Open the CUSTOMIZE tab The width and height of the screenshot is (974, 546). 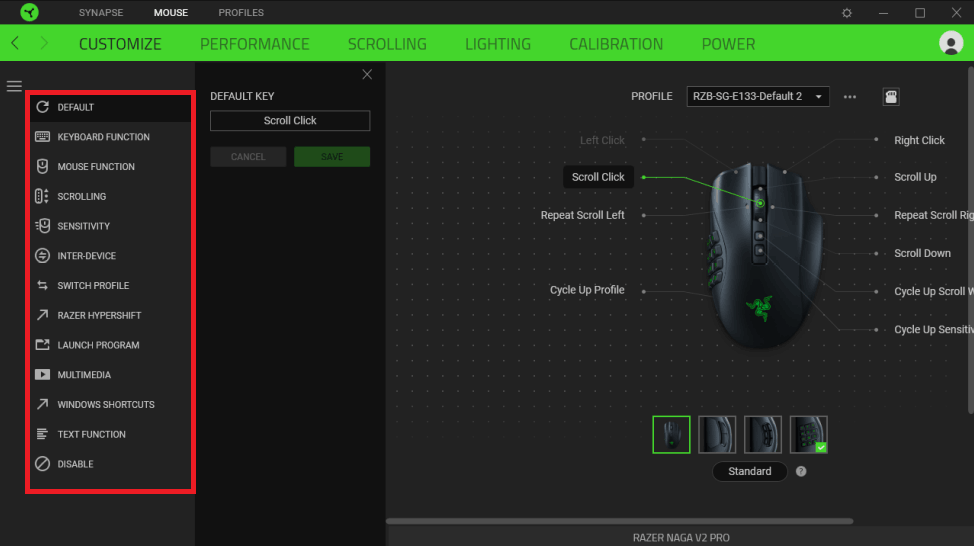[x=120, y=44]
